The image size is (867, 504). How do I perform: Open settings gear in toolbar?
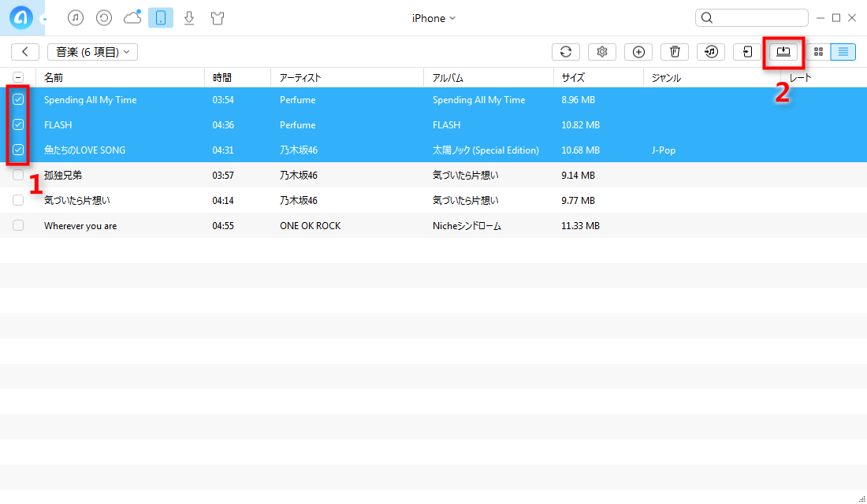pos(602,51)
